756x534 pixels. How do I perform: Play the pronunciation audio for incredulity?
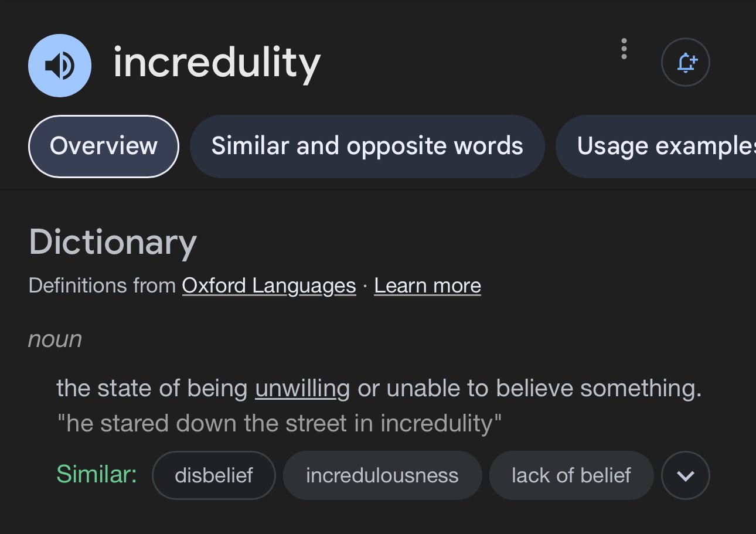point(60,65)
